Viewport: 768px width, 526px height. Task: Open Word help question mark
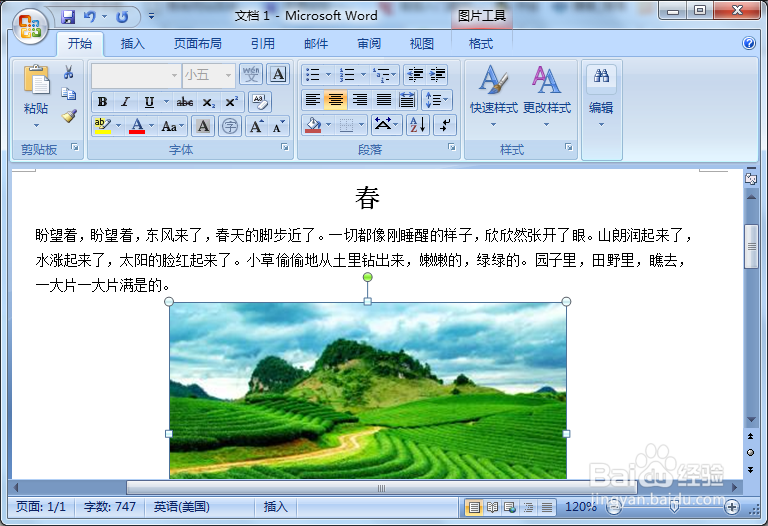(x=749, y=43)
